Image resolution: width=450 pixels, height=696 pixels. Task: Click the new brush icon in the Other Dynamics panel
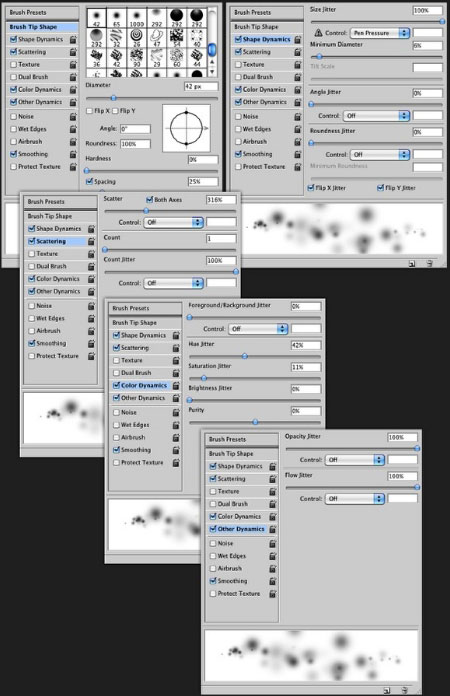pos(387,691)
